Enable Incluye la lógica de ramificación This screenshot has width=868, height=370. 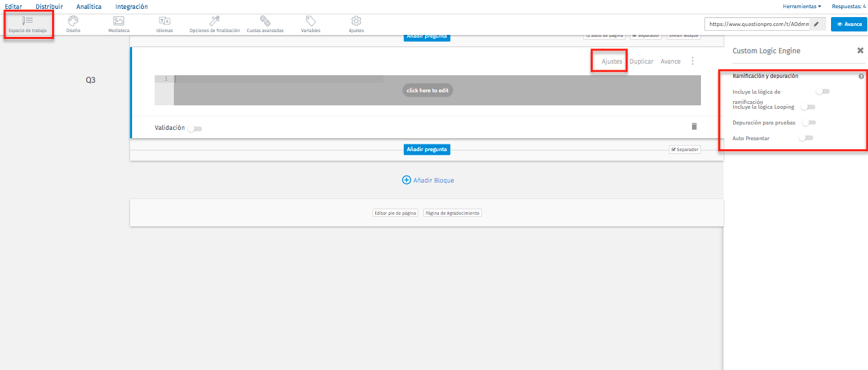click(822, 91)
